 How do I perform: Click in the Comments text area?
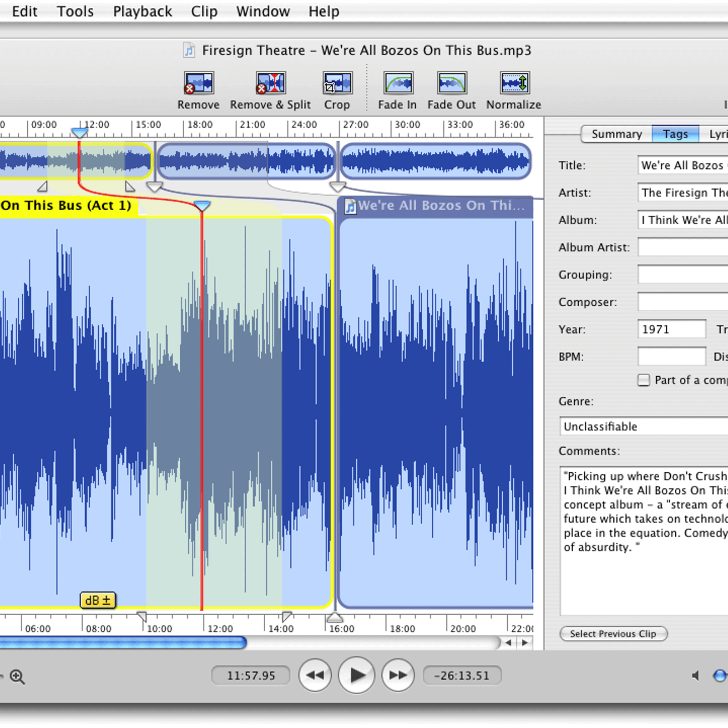click(x=644, y=541)
